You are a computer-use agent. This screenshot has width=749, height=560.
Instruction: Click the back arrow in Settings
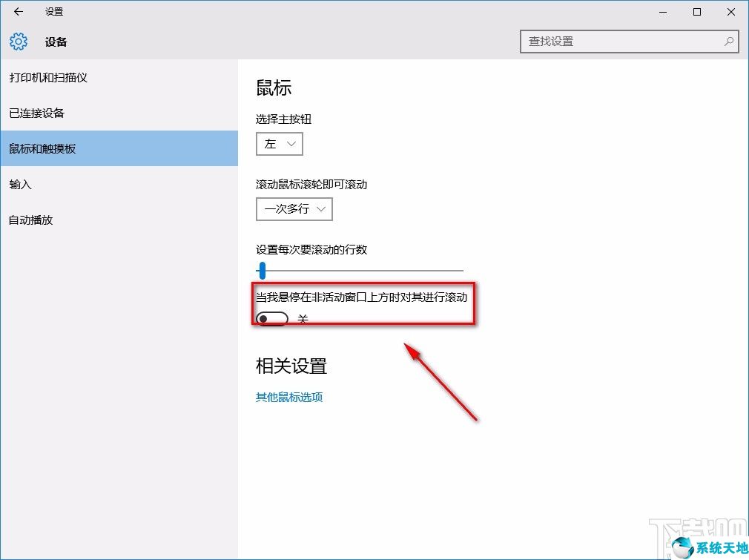click(x=18, y=12)
